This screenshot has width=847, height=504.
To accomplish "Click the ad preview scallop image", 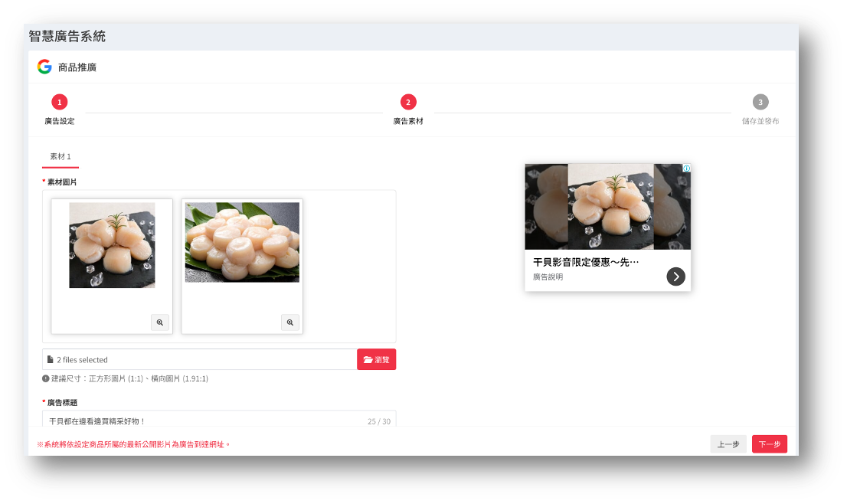I will point(607,207).
